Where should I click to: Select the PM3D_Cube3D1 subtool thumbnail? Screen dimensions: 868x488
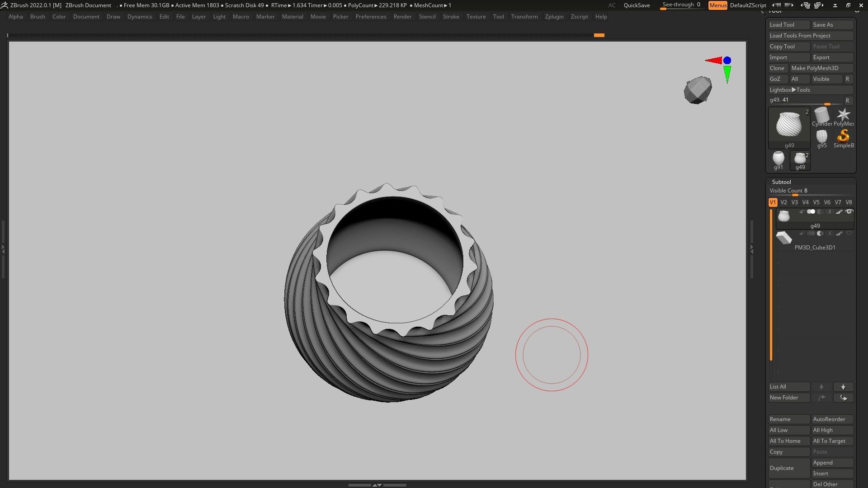coord(783,238)
